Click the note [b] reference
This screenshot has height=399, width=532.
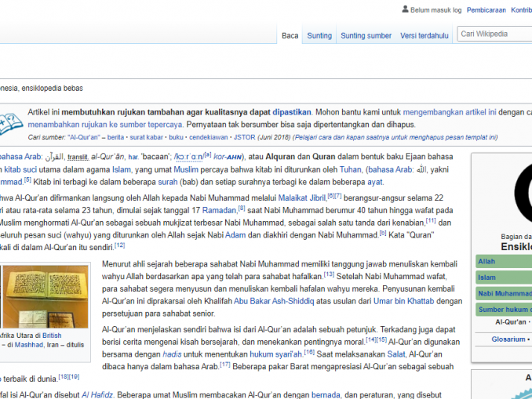(x=383, y=233)
